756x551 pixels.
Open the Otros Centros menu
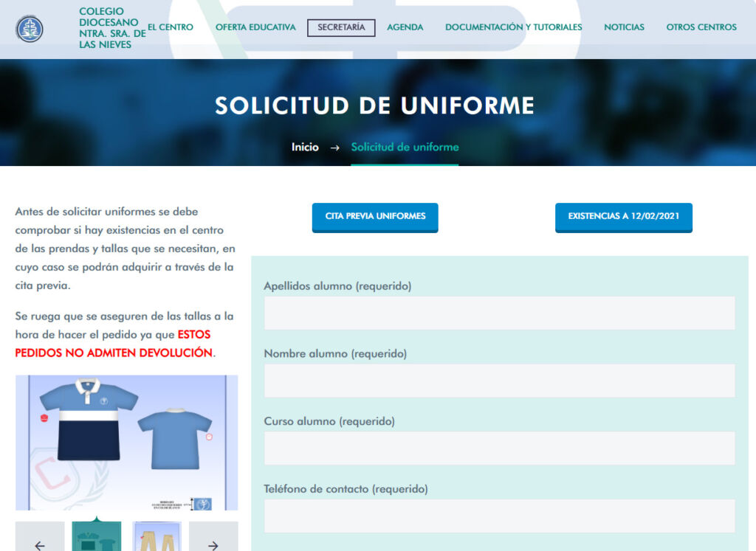(x=701, y=27)
